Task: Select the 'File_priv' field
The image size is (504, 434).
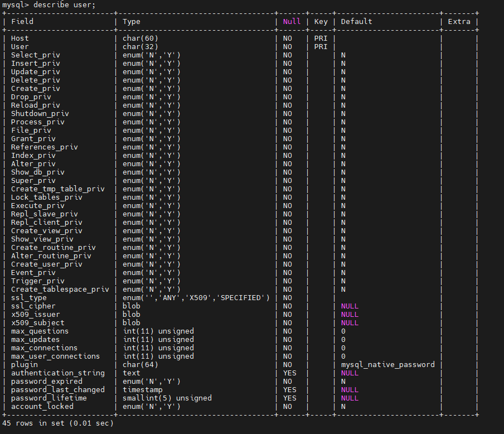Action: [x=31, y=131]
